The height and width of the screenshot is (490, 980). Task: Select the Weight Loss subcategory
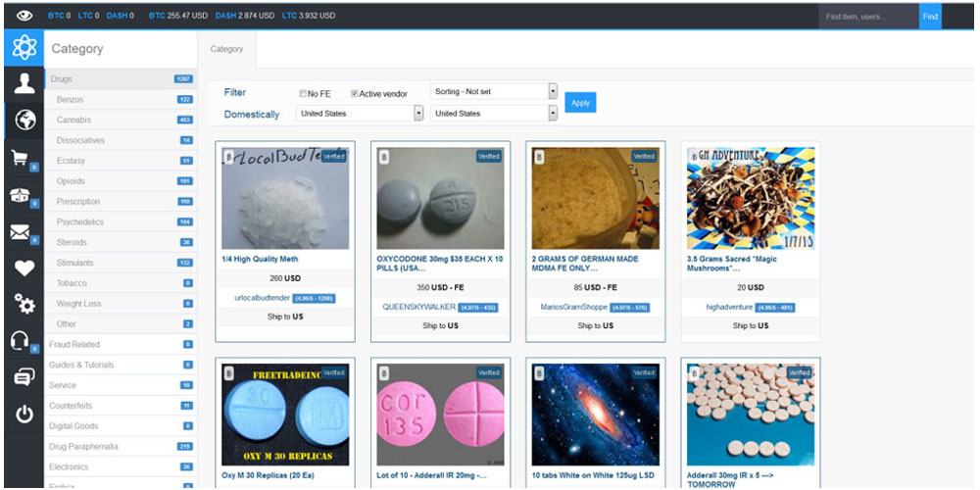121,304
